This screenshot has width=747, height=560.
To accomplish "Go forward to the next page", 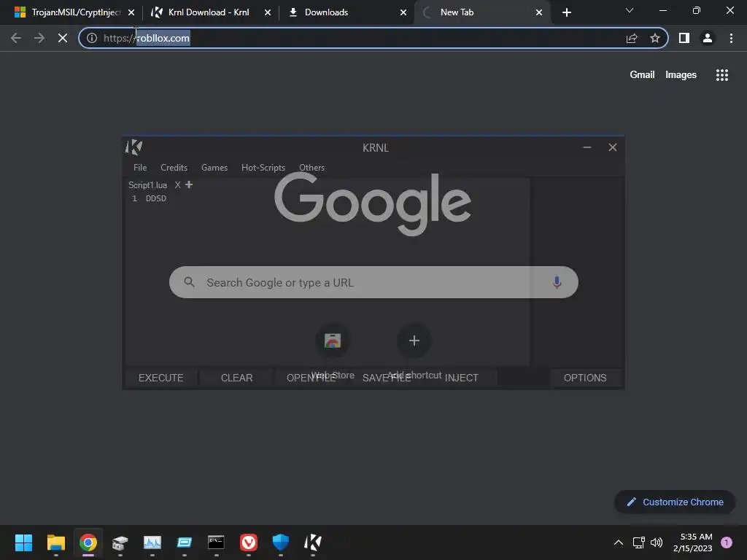I will pos(39,38).
